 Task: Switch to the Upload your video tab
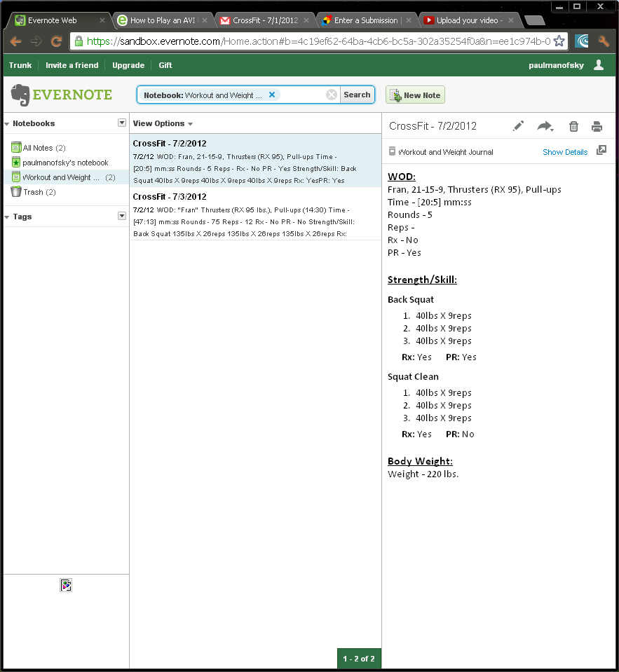pyautogui.click(x=468, y=20)
